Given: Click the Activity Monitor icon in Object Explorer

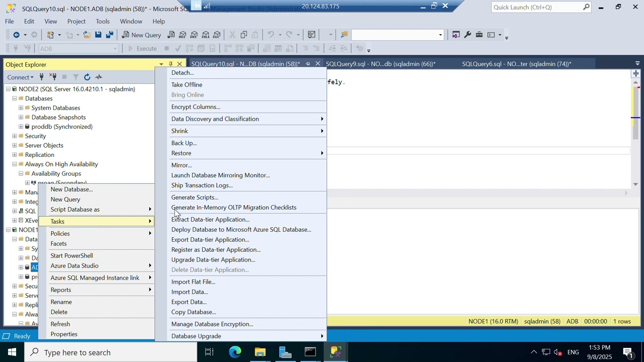Looking at the screenshot, I should tap(99, 77).
